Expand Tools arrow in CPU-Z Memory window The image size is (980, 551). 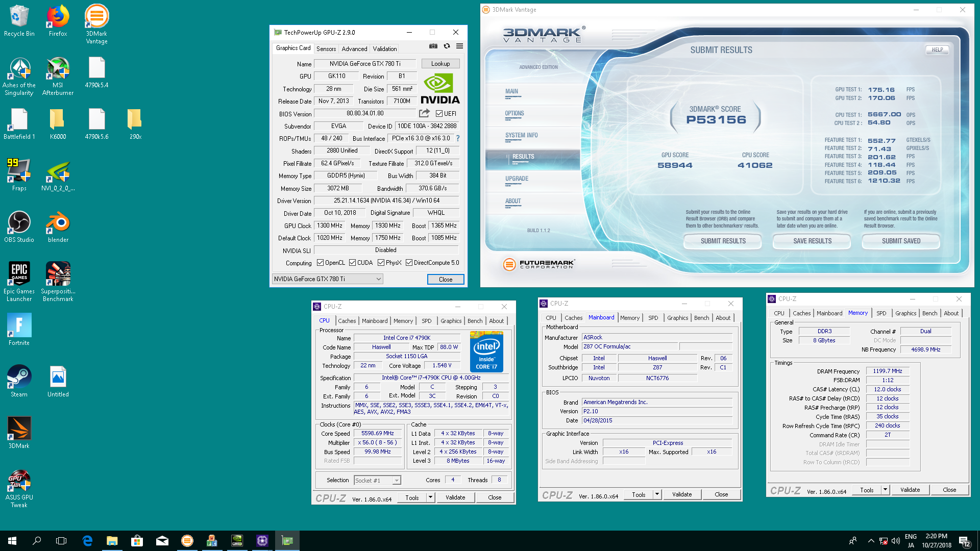coord(885,490)
